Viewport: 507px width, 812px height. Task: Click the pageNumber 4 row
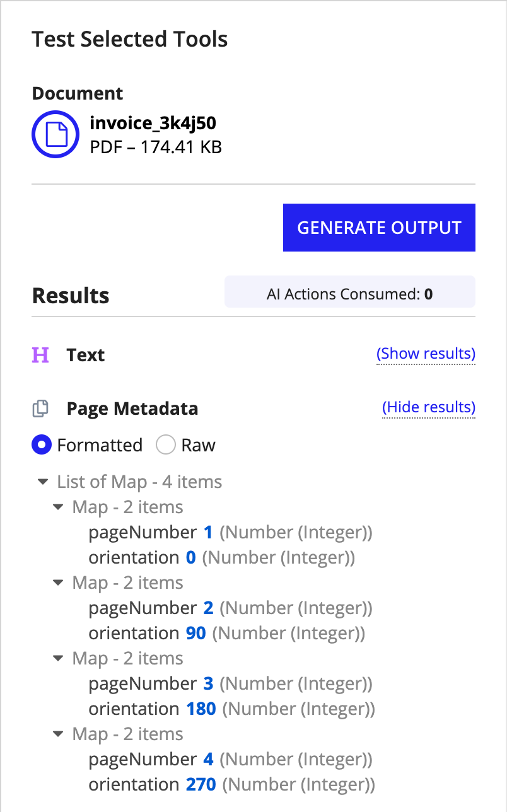pos(231,760)
